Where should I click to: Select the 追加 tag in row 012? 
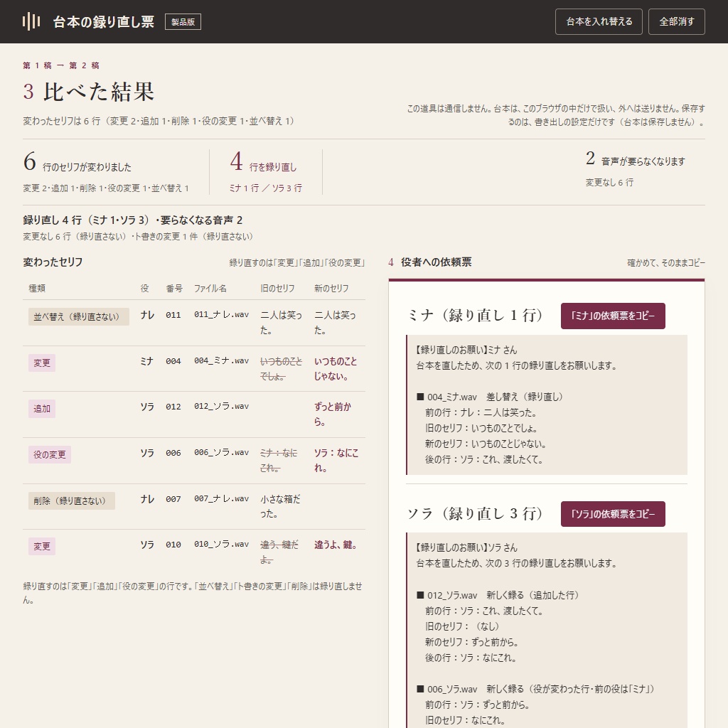tap(42, 409)
